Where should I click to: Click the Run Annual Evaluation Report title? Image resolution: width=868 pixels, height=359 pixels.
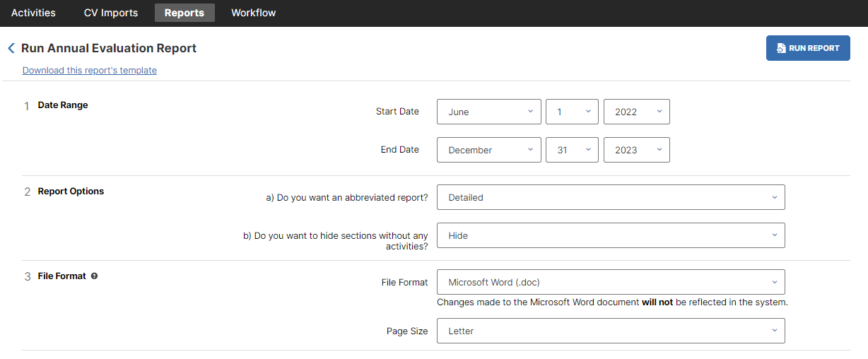point(109,48)
